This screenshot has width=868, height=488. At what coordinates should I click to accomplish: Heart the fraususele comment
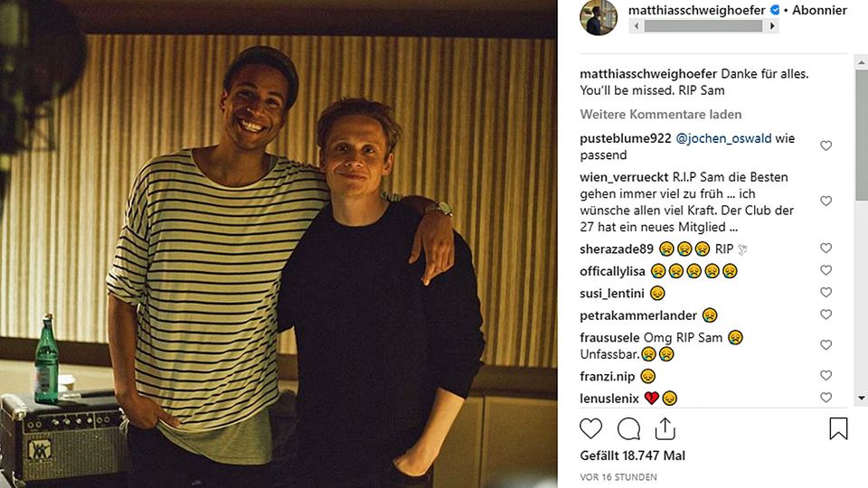pyautogui.click(x=826, y=345)
